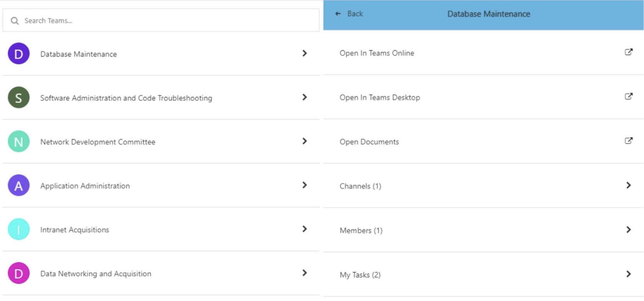644x301 pixels.
Task: Click the green S avatar icon
Action: point(19,98)
